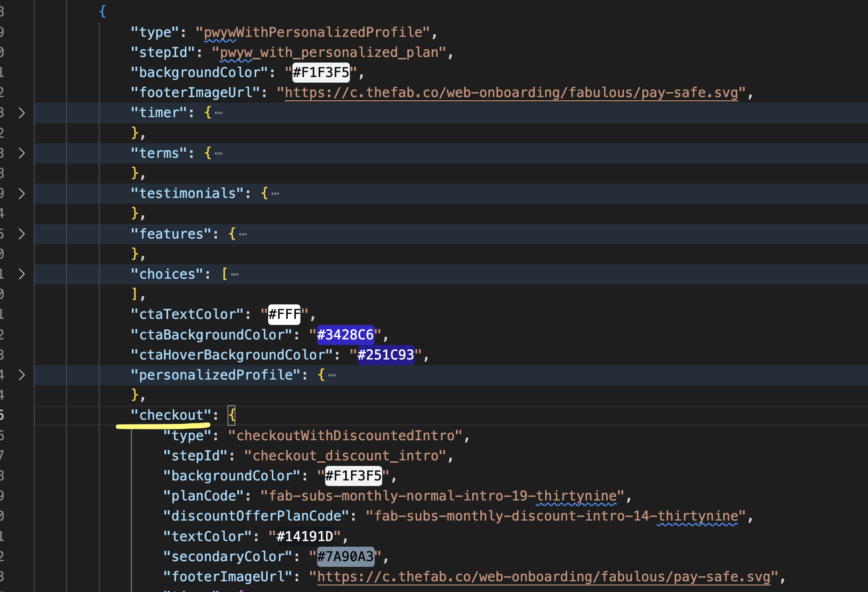Open the folded "features" block via gutter chevron

pos(21,234)
